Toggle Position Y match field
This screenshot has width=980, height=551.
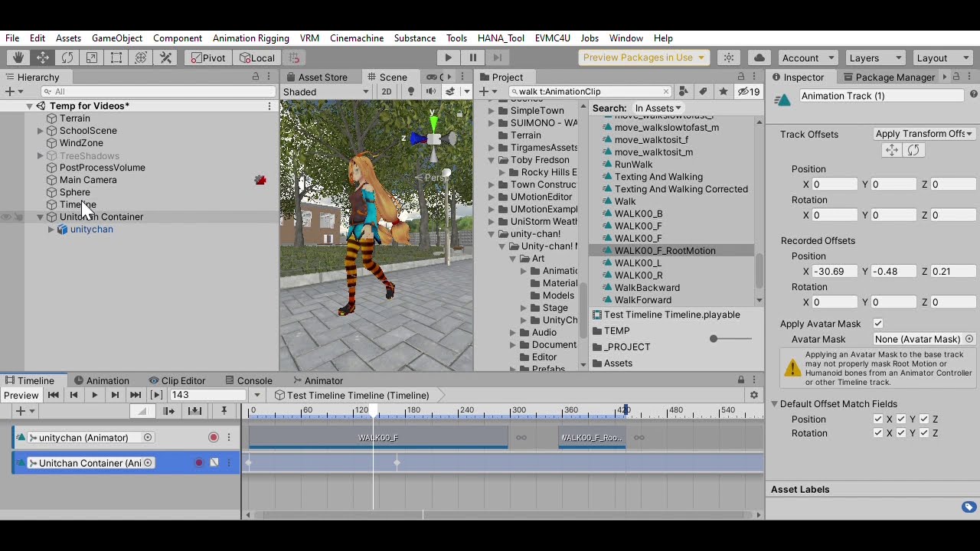pyautogui.click(x=901, y=419)
